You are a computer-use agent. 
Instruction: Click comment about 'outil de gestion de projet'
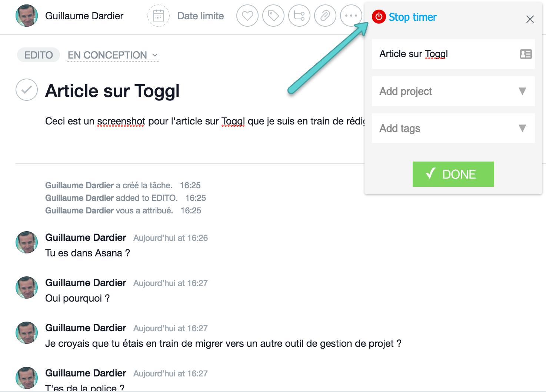coord(223,343)
